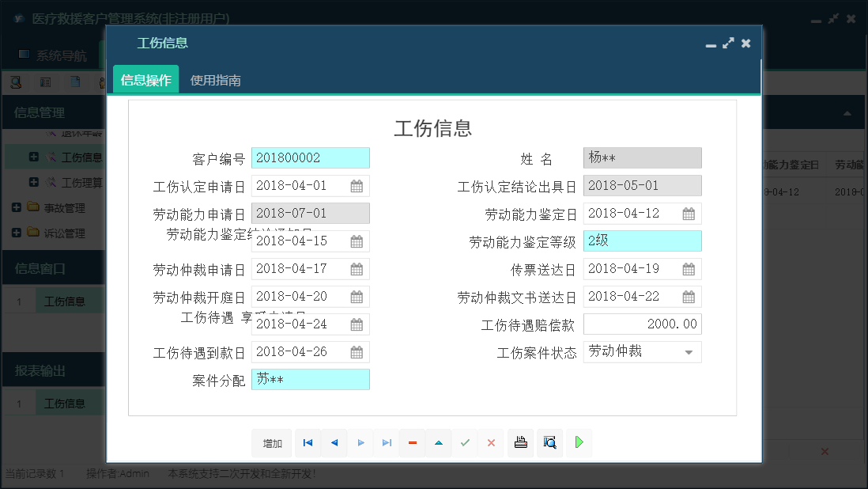868x489 pixels.
Task: Select the 信息操作 tab
Action: [145, 78]
